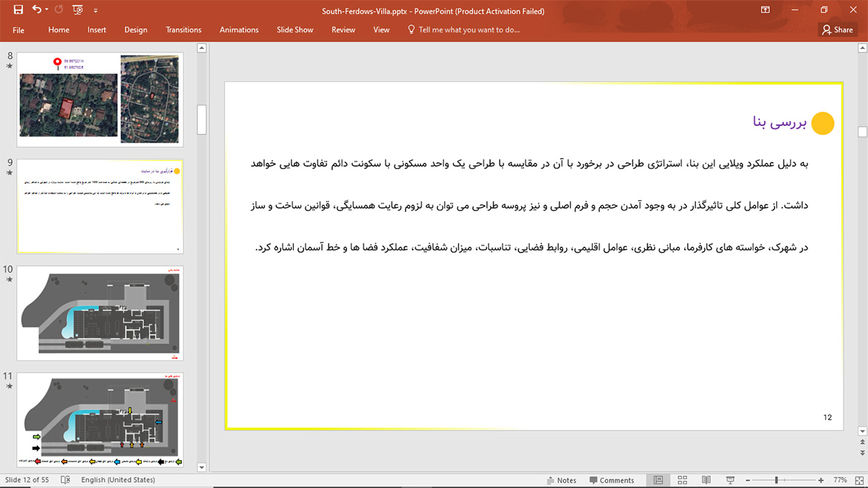The width and height of the screenshot is (868, 488).
Task: Click the thumbnail pane scrollbar handle
Action: pos(201,120)
